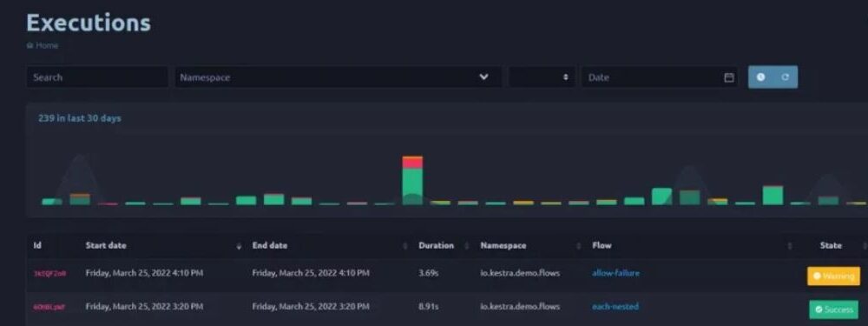Click the clock icon in the blue button
Viewport: 868px width, 326px height.
[760, 77]
